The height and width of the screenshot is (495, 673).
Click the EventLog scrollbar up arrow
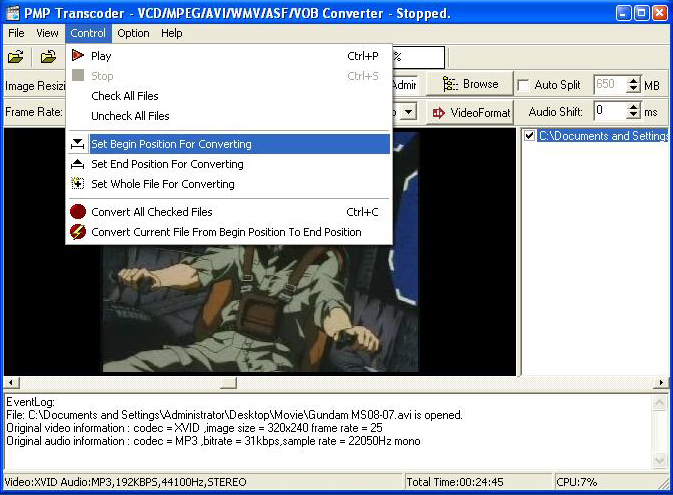coord(659,402)
